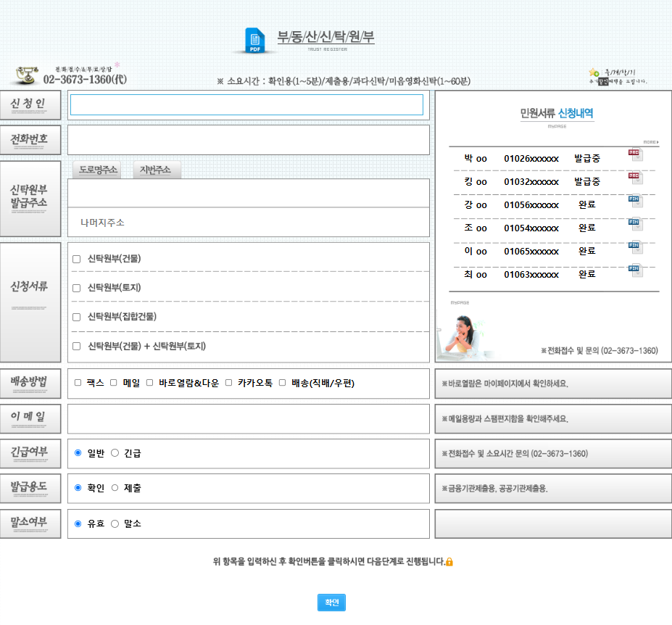
Task: Click the 신청인 name input field
Action: click(246, 105)
